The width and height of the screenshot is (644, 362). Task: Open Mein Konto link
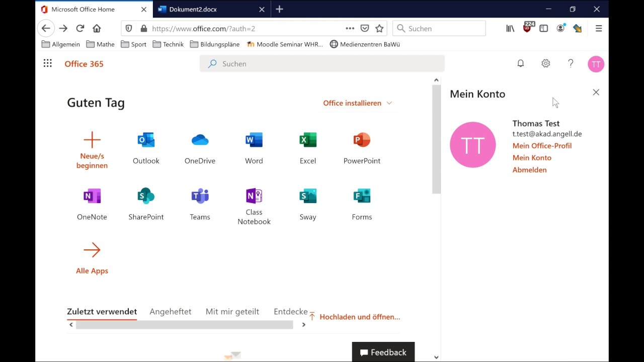point(532,158)
